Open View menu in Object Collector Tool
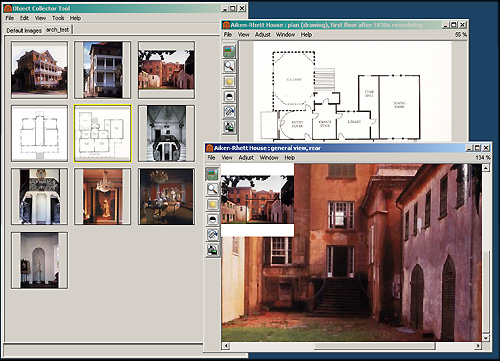The height and width of the screenshot is (361, 500). click(40, 18)
